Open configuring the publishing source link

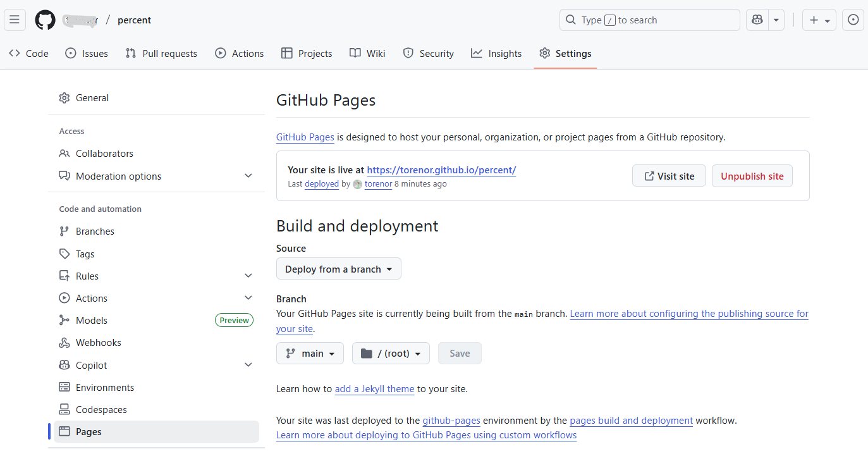(x=689, y=314)
